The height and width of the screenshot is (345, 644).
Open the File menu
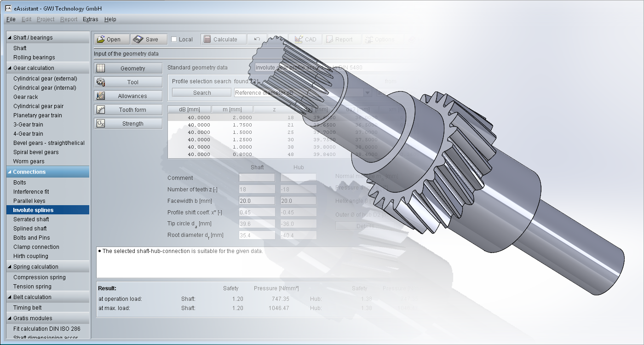(x=11, y=19)
